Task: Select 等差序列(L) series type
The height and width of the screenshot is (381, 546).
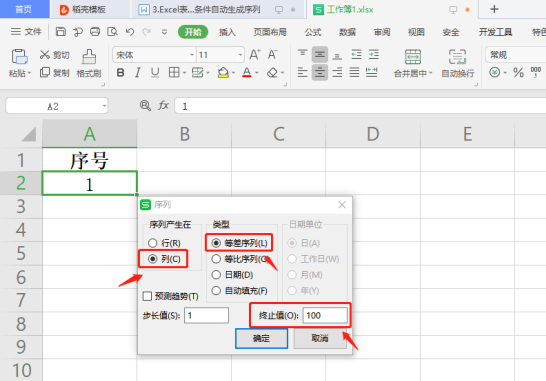Action: (216, 243)
